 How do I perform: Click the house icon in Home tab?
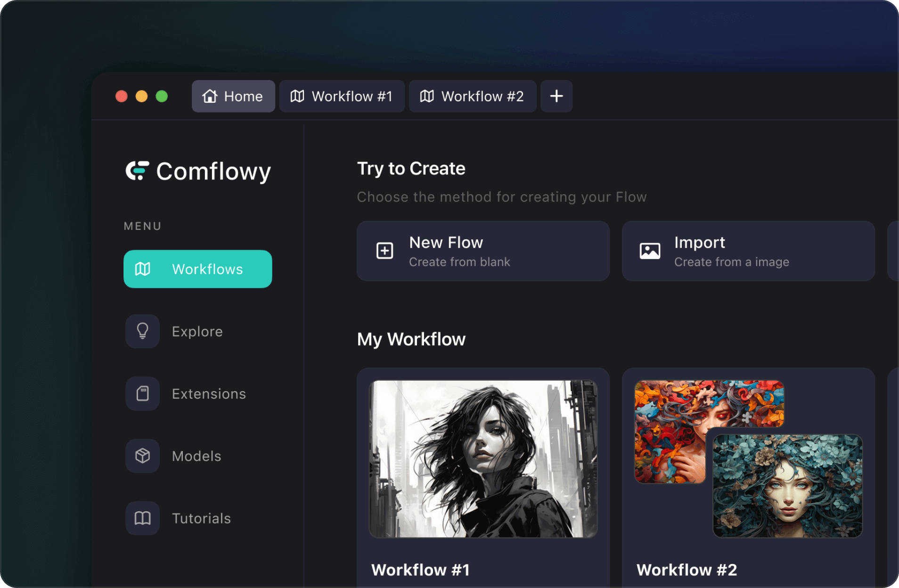210,96
